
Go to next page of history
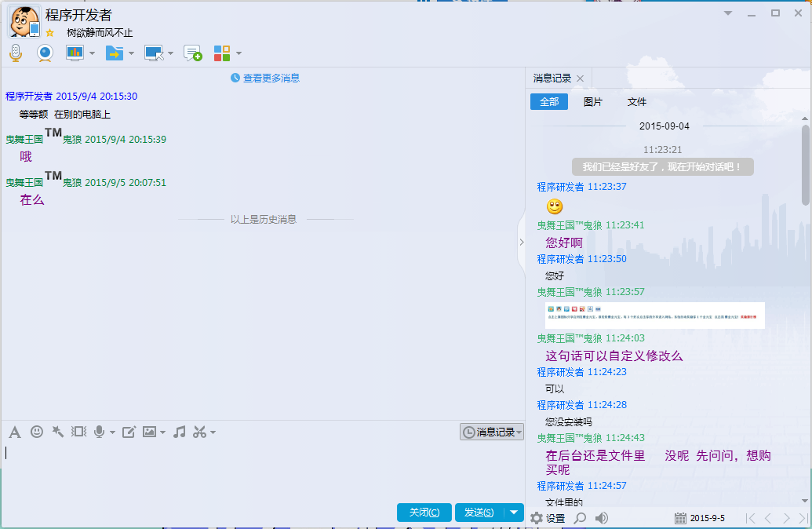tap(786, 518)
